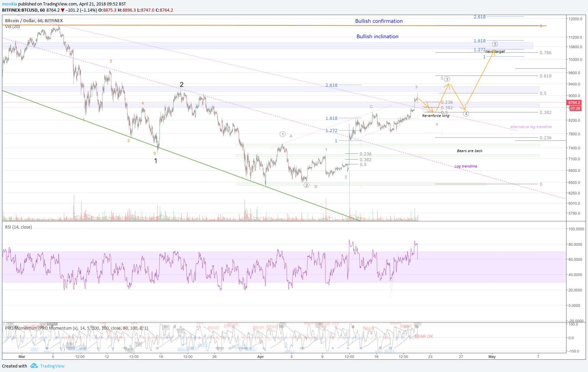Click the L:8747.0 low price value
Screen dimensions: 588x372
pyautogui.click(x=146, y=10)
